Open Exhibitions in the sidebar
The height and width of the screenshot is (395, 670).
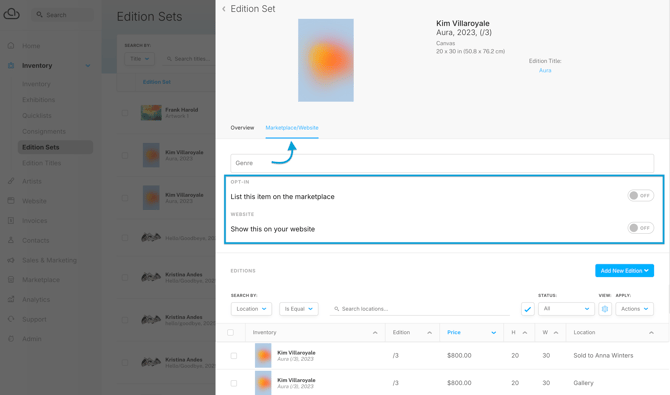point(38,100)
